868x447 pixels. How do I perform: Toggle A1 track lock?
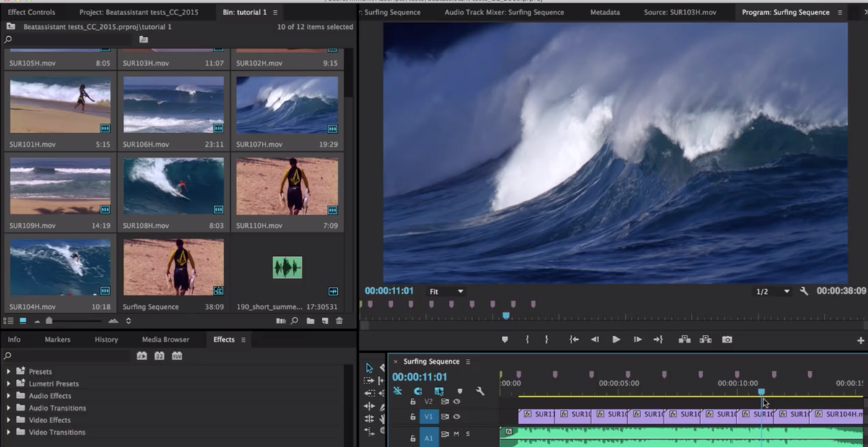click(x=413, y=438)
